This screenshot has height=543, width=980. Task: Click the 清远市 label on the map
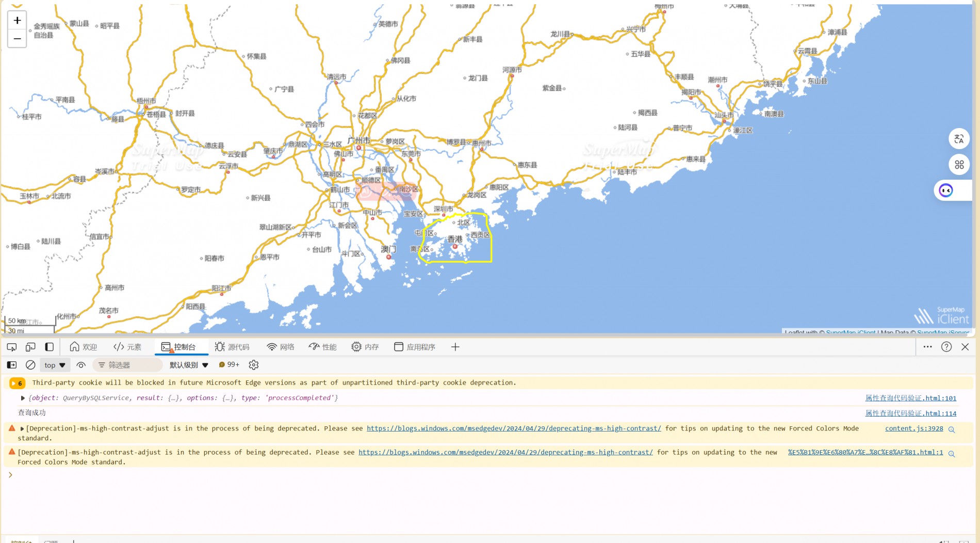click(x=336, y=77)
